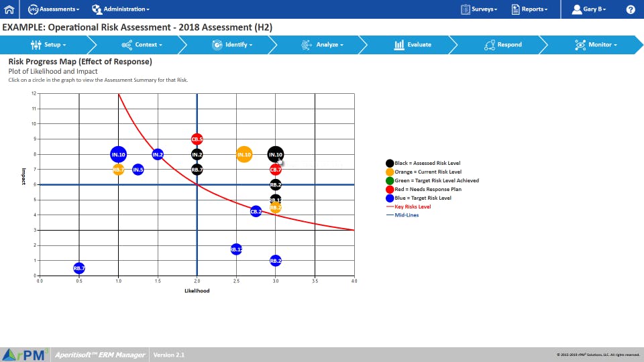Open the Gary B user menu
644x362 pixels.
589,9
